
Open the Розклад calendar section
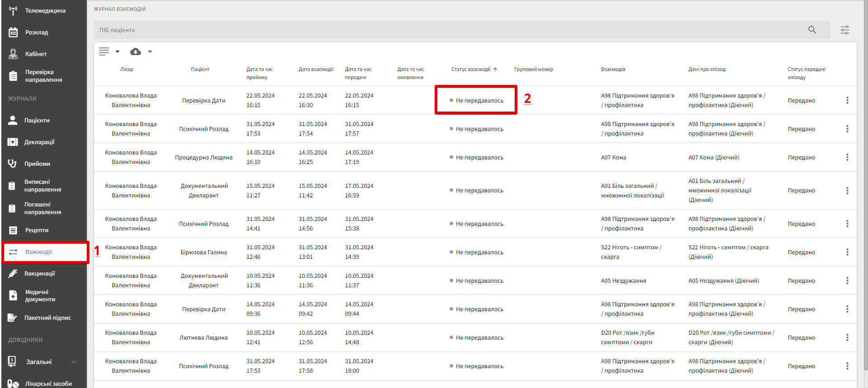[36, 32]
